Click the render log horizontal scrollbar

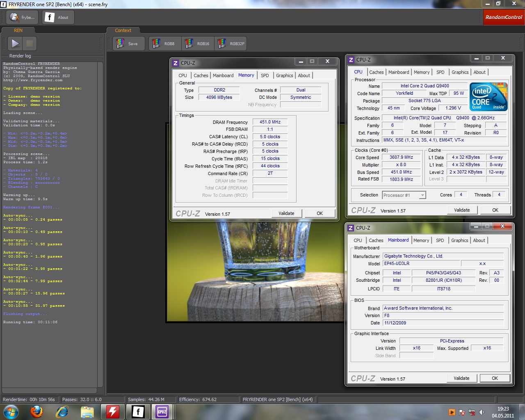point(49,390)
